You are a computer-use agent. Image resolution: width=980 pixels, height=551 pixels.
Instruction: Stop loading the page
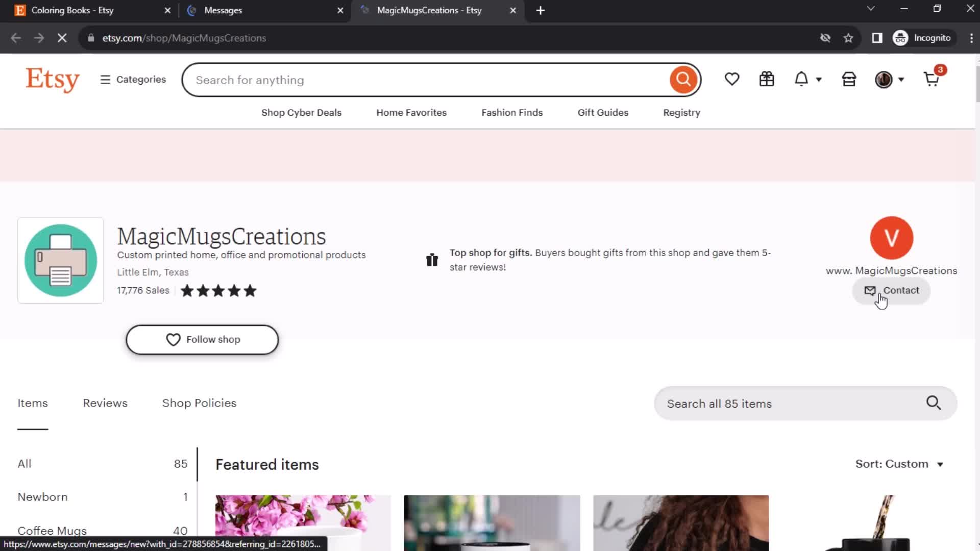point(62,38)
